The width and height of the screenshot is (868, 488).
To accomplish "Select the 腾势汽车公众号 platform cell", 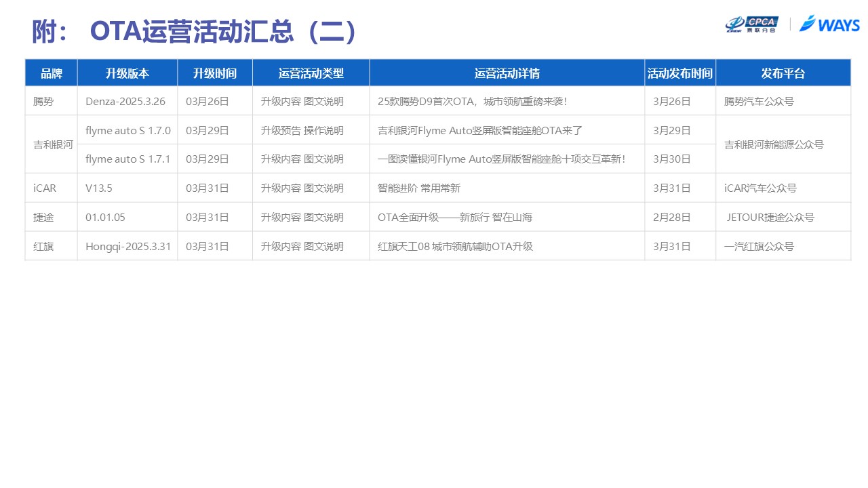I will [783, 101].
